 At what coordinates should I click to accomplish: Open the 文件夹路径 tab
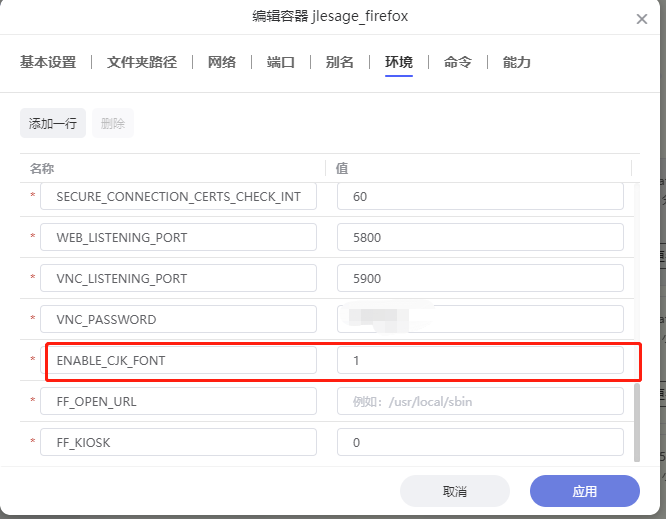click(142, 62)
